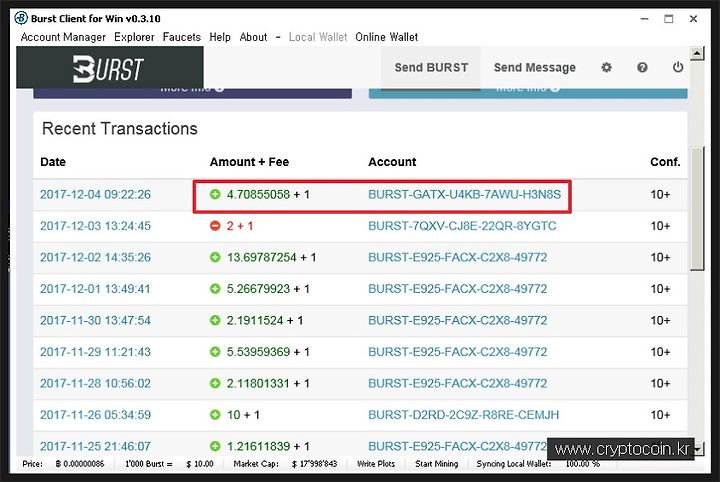Image resolution: width=720 pixels, height=482 pixels.
Task: Open transaction dated 2017-12-02 14:35:26
Action: coord(95,257)
